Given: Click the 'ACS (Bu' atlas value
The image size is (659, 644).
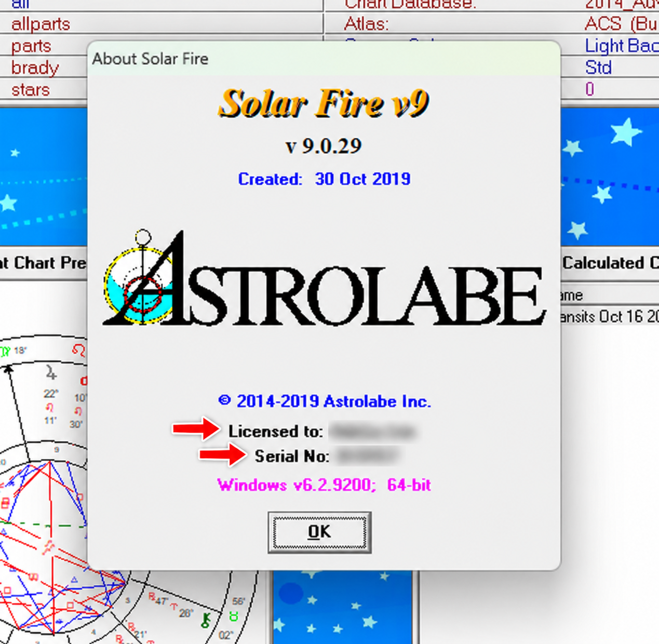Looking at the screenshot, I should click(621, 24).
